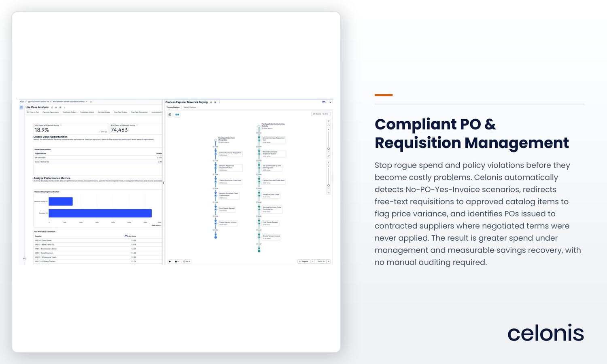Select the Process Explorer tab
Image resolution: width=607 pixels, height=364 pixels.
pyautogui.click(x=173, y=107)
